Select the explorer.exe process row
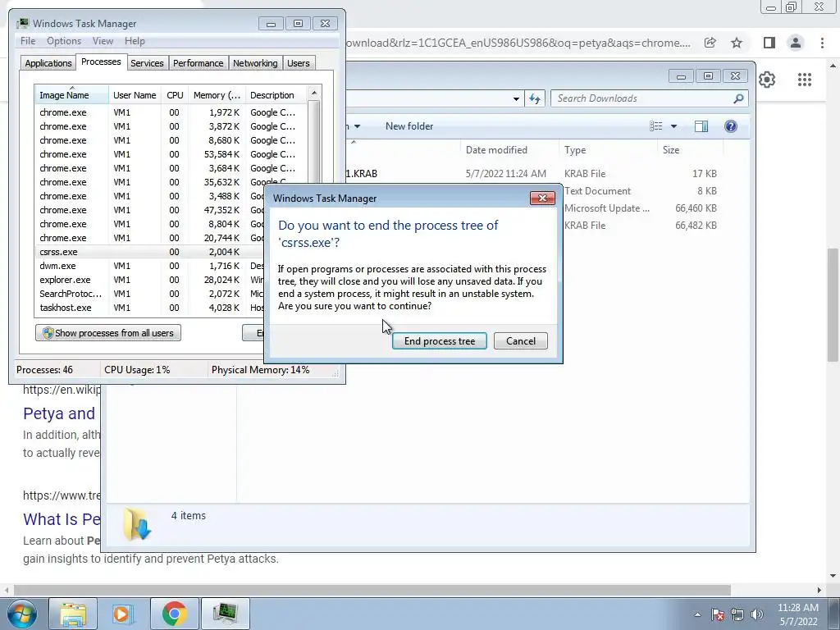840x630 pixels. pos(150,280)
